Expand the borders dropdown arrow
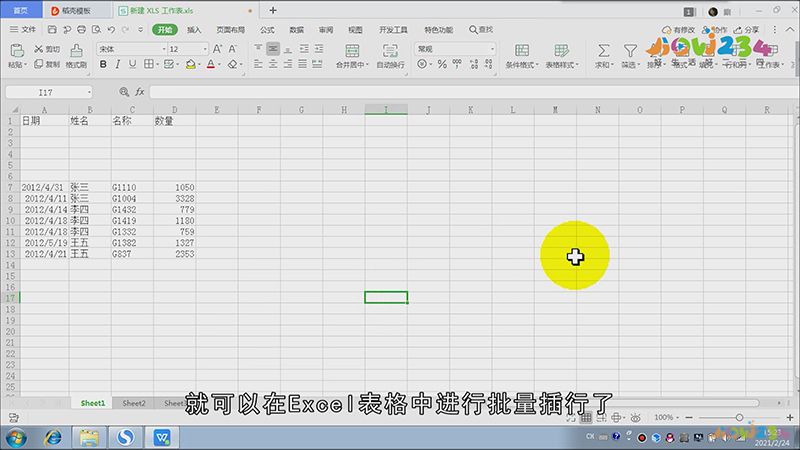This screenshot has height=450, width=800. 158,64
